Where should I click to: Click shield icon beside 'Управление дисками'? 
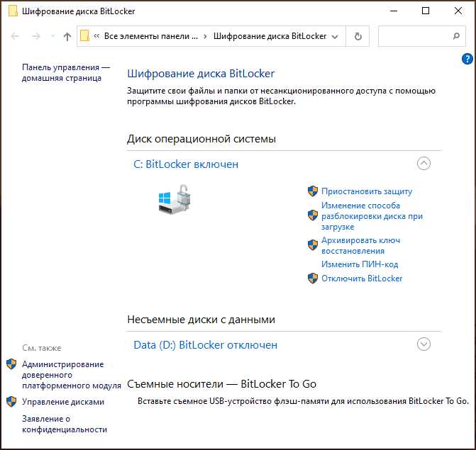[11, 402]
